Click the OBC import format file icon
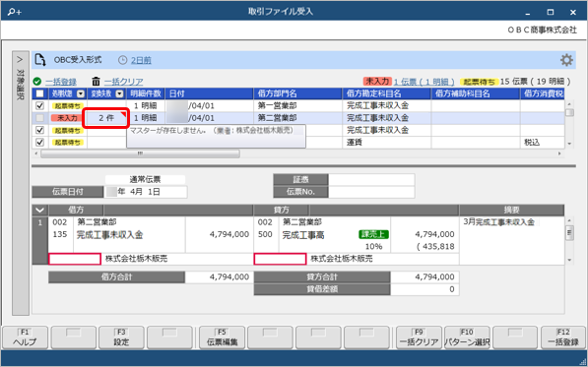Viewport: 588px width, 367px height. [40, 60]
